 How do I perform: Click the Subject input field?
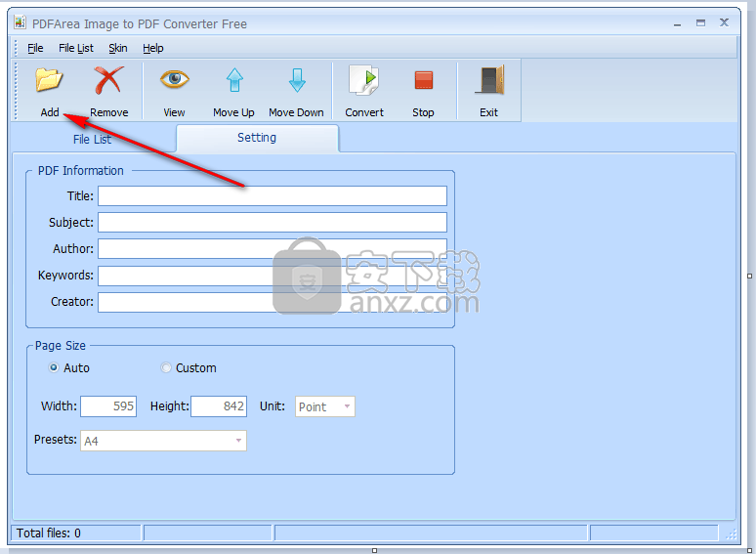273,222
